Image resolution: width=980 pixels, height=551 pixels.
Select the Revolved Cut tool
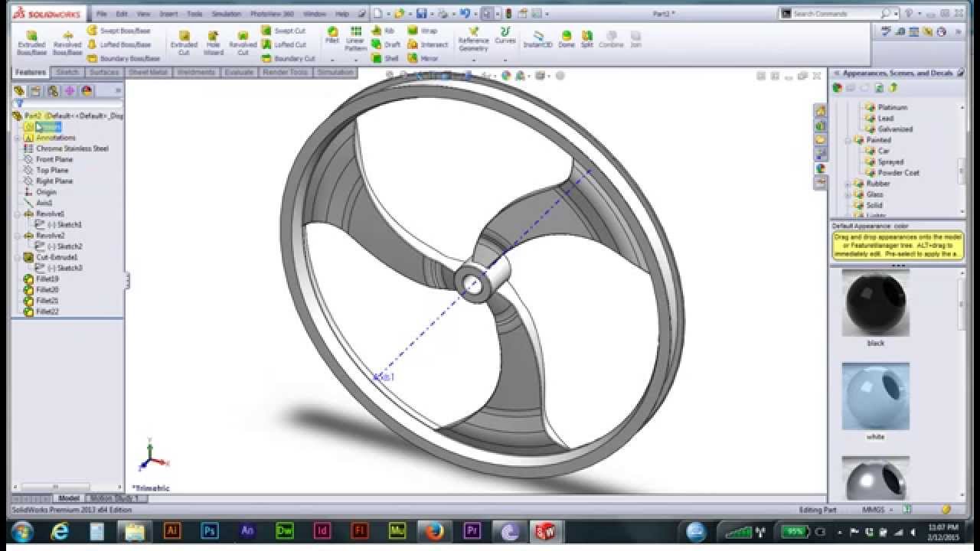click(x=243, y=43)
